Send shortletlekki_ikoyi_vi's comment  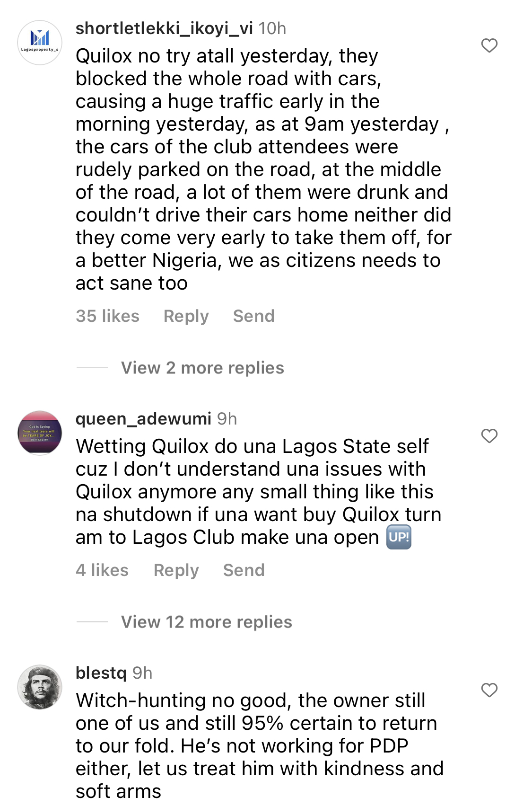[x=253, y=316]
